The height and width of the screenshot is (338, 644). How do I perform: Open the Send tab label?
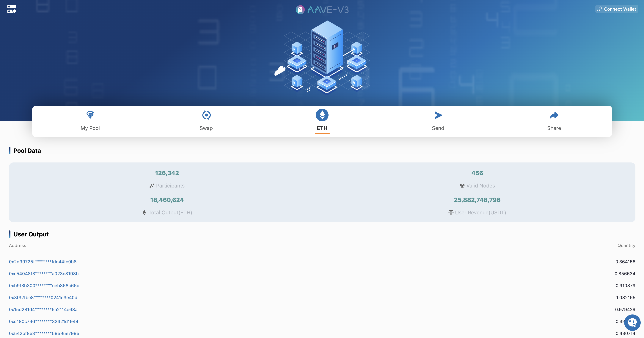click(438, 128)
